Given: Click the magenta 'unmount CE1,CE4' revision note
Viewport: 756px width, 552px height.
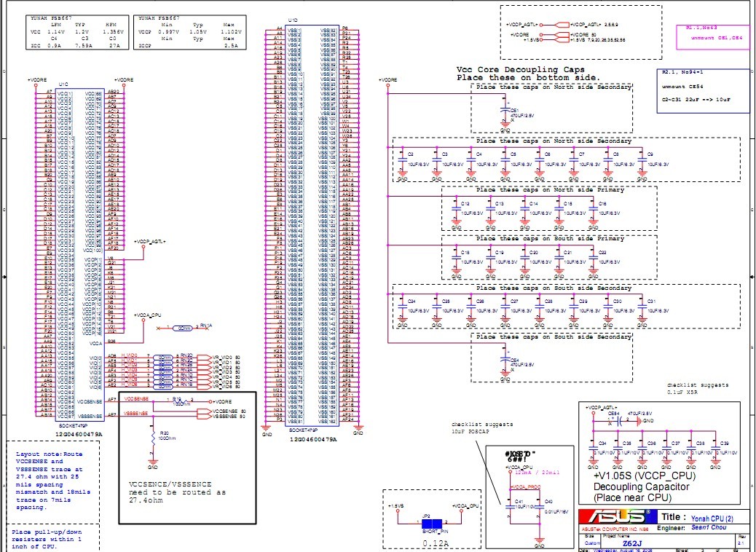Looking at the screenshot, I should (717, 38).
